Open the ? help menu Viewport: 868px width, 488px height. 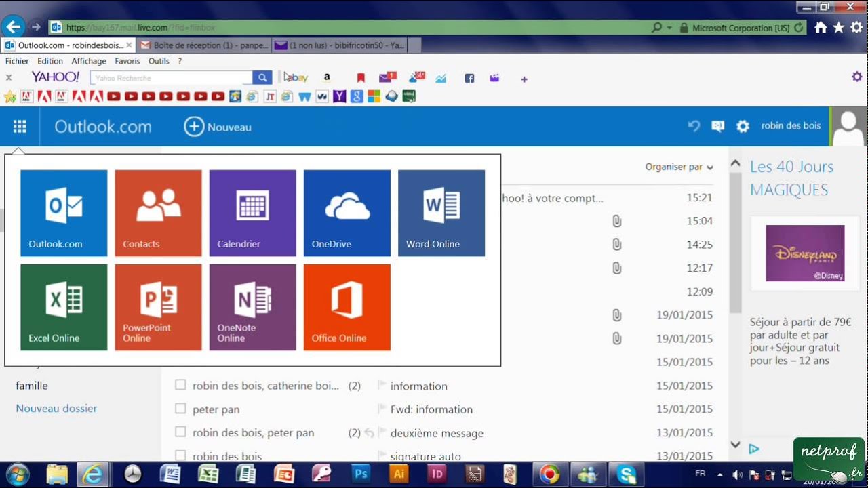[x=180, y=61]
